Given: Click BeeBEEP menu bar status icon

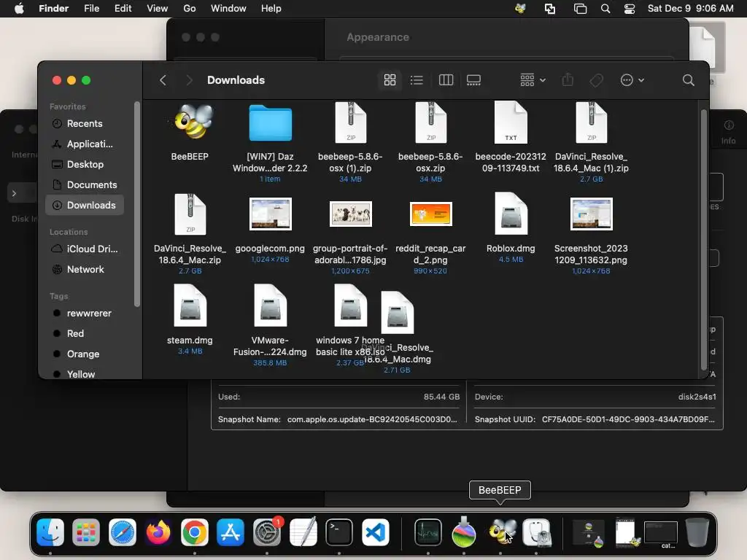Looking at the screenshot, I should point(520,9).
